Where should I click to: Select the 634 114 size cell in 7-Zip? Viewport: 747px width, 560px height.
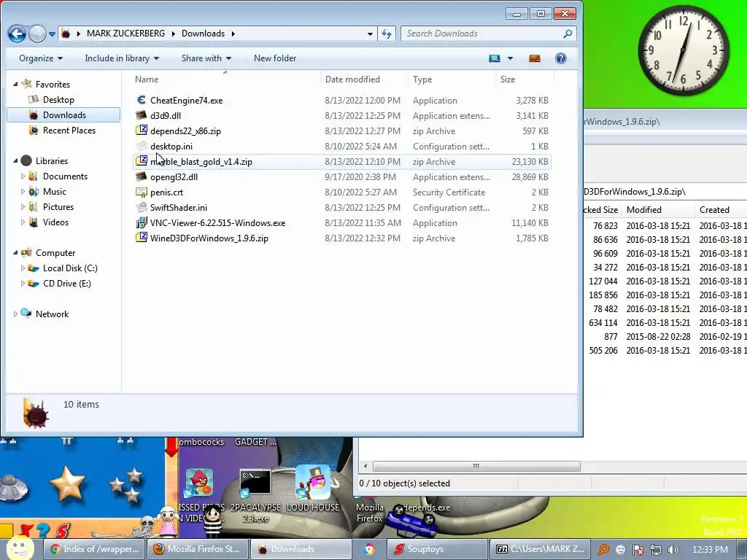click(x=603, y=323)
